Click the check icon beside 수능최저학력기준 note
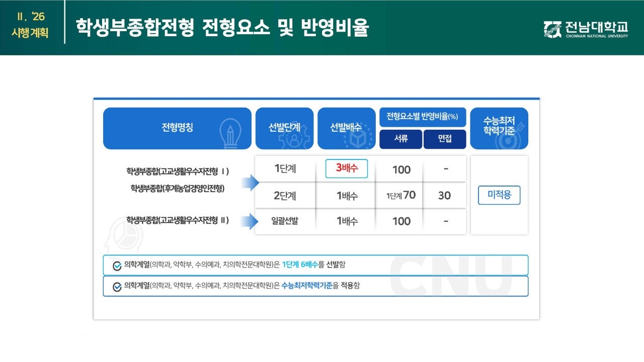Screen dimensions: 644x362 117,287
